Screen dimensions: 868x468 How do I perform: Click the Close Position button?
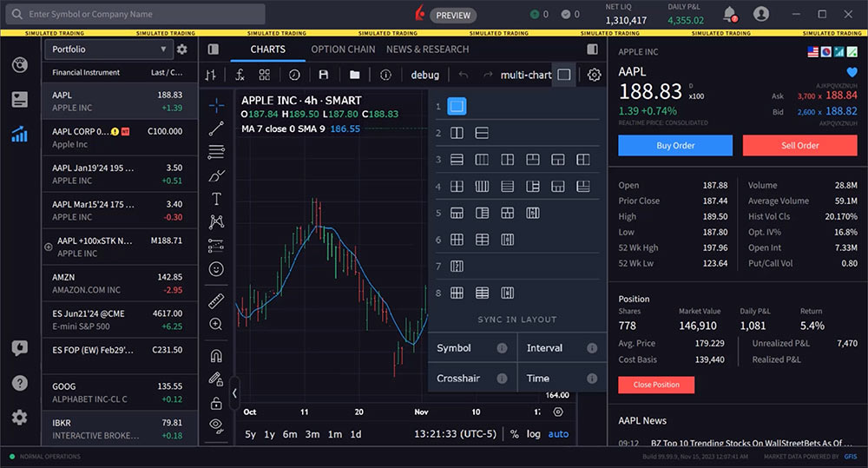[656, 385]
